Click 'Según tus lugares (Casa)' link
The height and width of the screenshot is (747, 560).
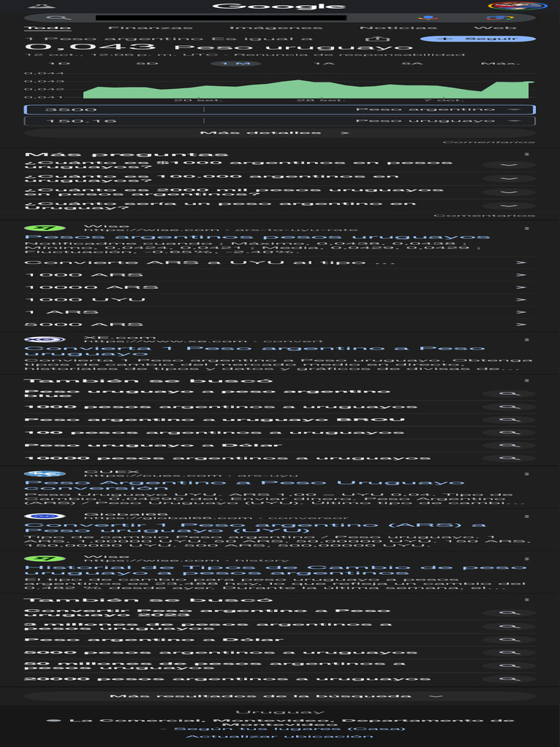coord(289,729)
